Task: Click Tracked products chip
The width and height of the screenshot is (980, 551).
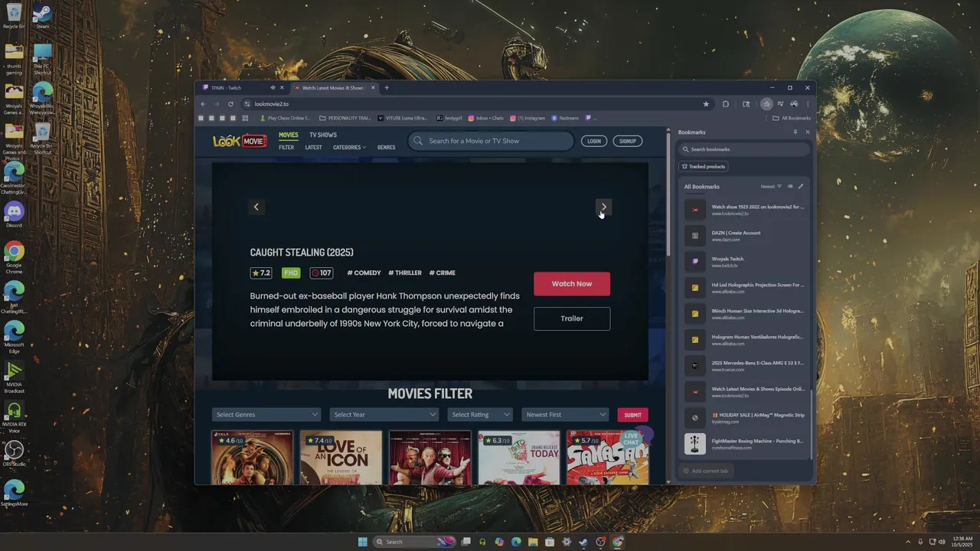Action: [704, 166]
